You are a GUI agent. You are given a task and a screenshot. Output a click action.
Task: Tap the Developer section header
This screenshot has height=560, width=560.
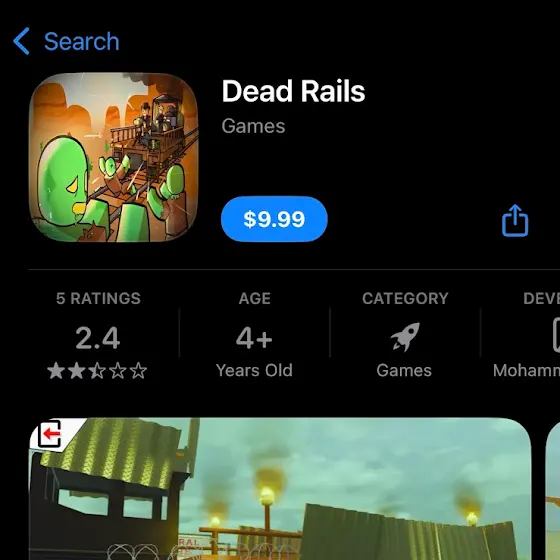coord(541,299)
